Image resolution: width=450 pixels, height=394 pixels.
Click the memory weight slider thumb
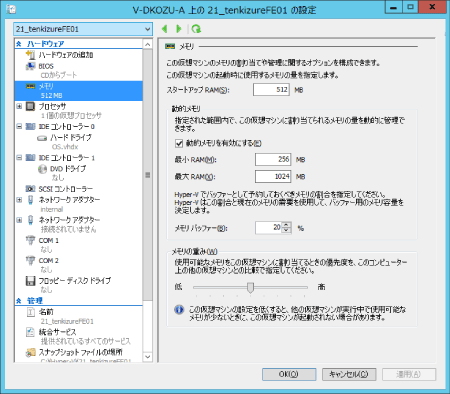point(250,288)
